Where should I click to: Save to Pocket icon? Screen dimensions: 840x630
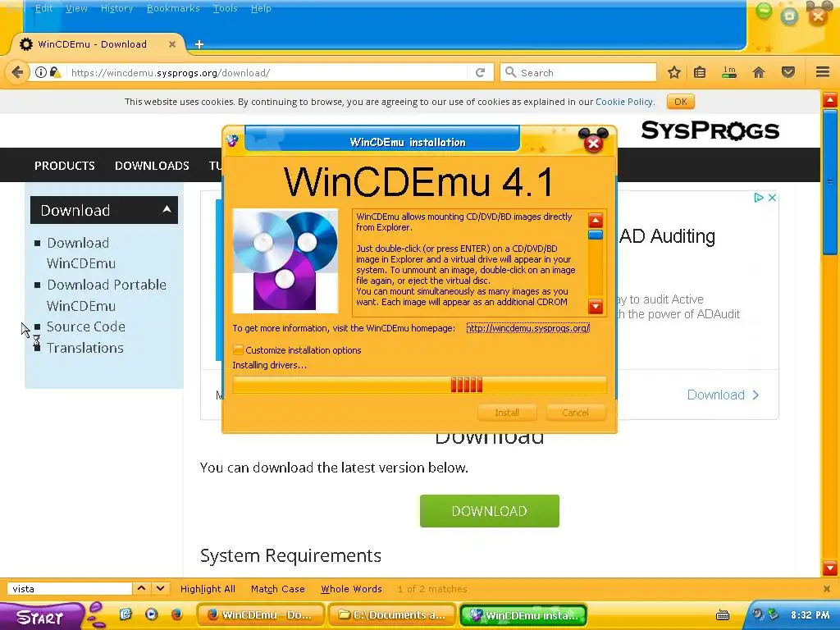click(788, 72)
